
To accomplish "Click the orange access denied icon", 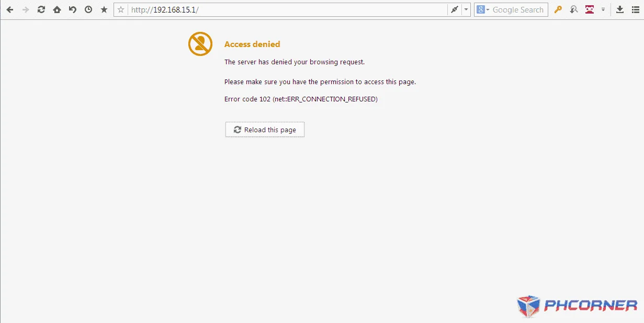I will tap(200, 44).
